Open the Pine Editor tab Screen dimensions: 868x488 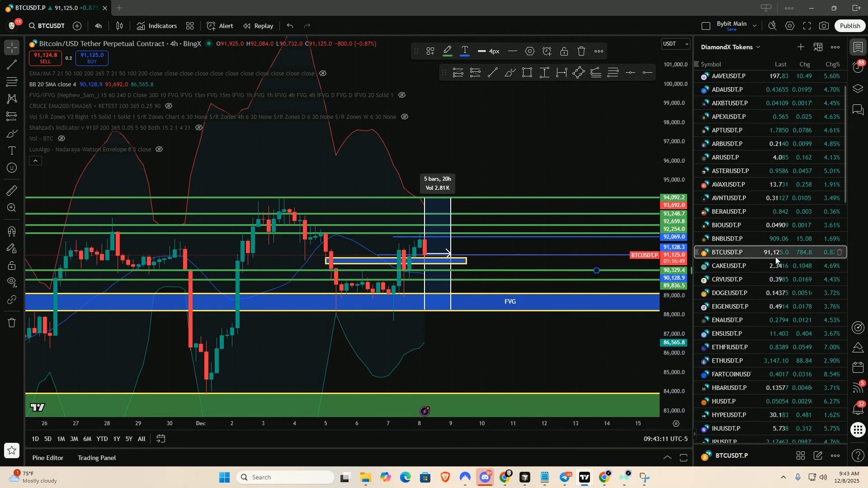click(x=47, y=458)
